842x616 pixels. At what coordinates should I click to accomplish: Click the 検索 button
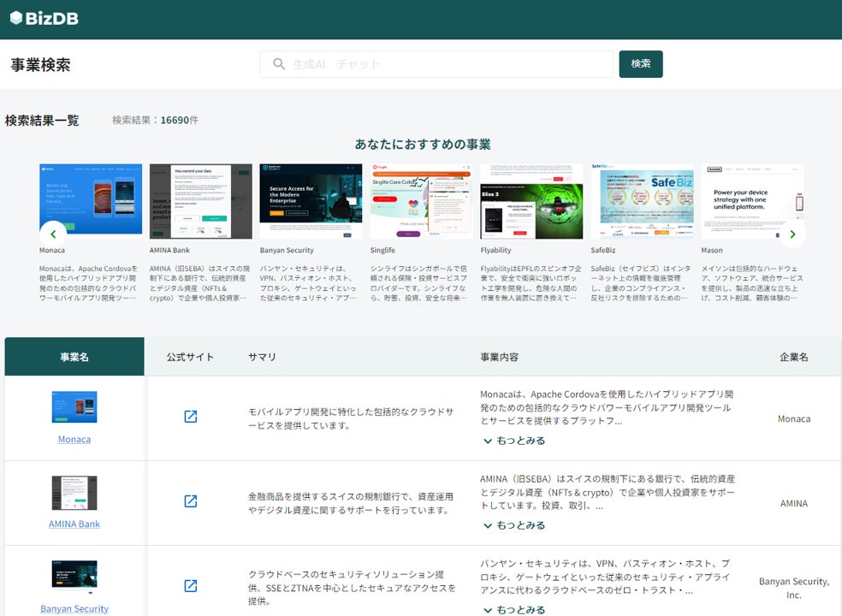tap(641, 64)
